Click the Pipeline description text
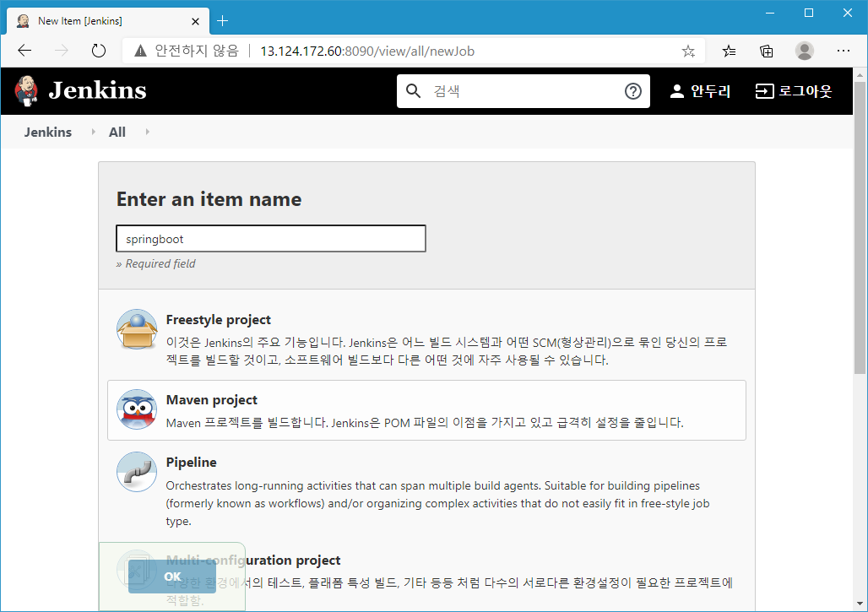This screenshot has height=612, width=868. 438,503
